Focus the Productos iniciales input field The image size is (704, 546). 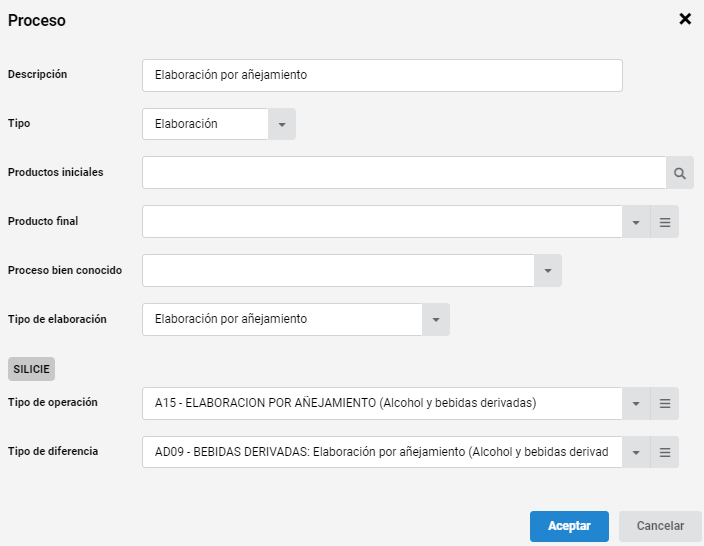[x=404, y=173]
